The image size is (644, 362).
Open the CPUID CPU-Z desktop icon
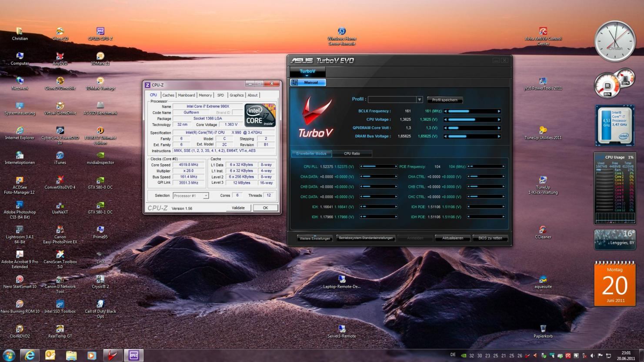(100, 34)
